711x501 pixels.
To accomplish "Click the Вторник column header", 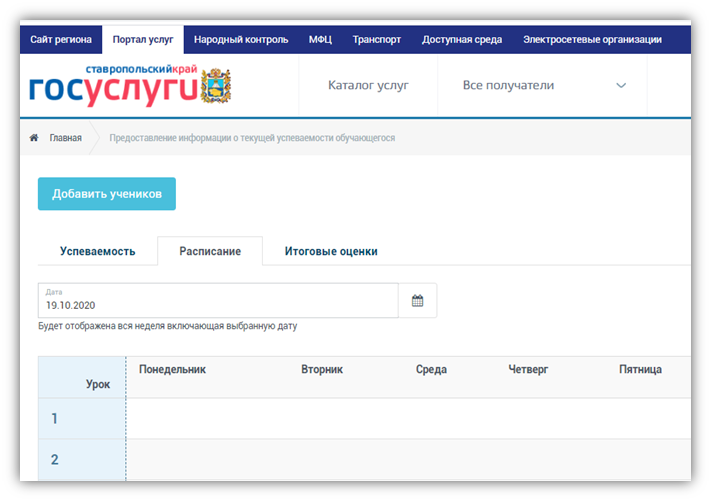I will coord(322,370).
